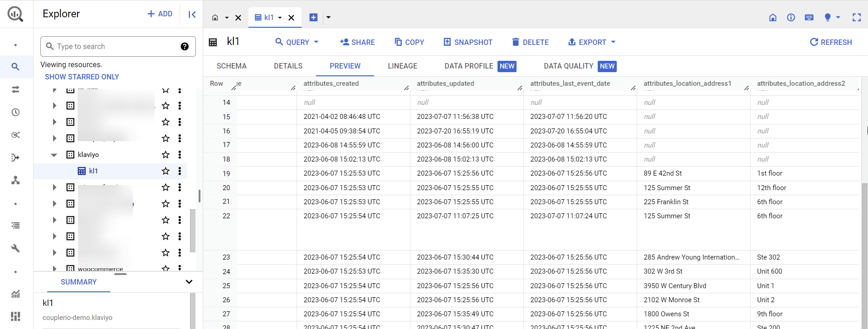Collapse the Summary panel chevron
This screenshot has width=868, height=329.
coord(189,282)
